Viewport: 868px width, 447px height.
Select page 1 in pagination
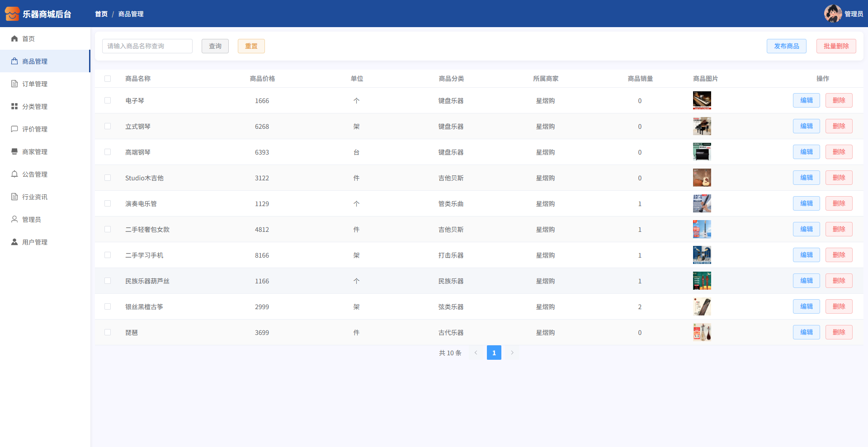point(494,353)
